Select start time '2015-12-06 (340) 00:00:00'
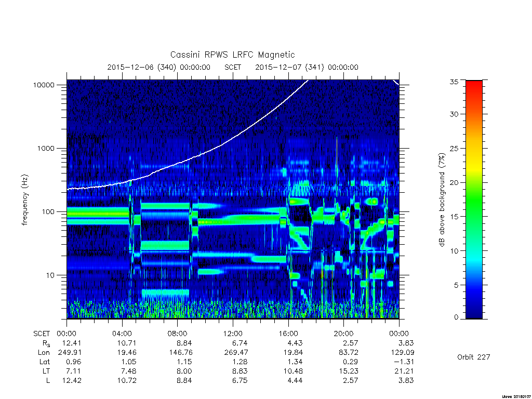 159,67
